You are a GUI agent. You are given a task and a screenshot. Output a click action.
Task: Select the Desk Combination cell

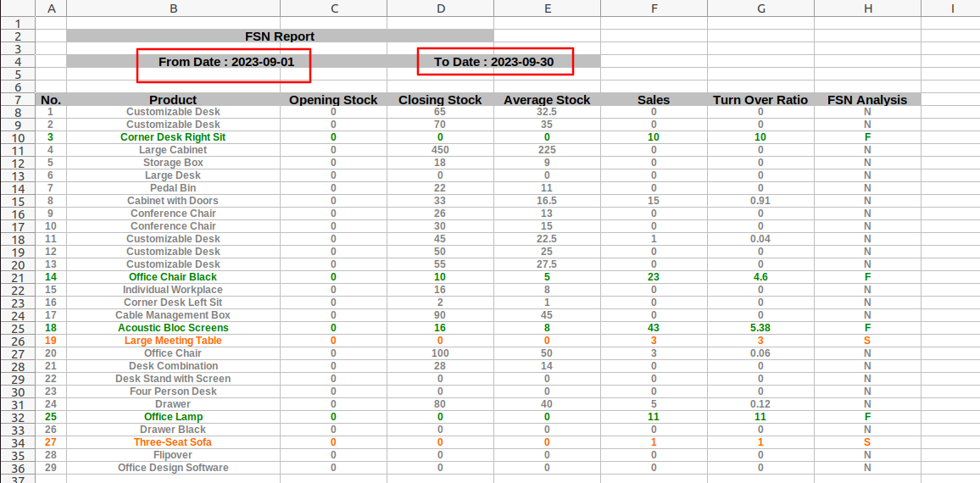coord(173,366)
